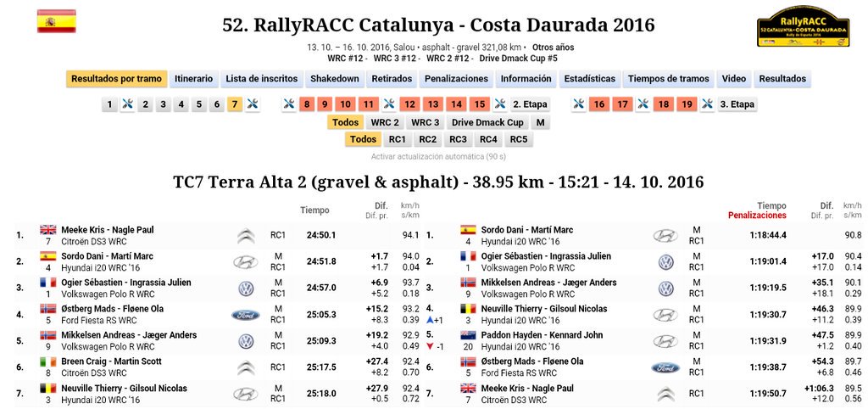Select stage 12 button
Image resolution: width=868 pixels, height=409 pixels.
(x=409, y=104)
